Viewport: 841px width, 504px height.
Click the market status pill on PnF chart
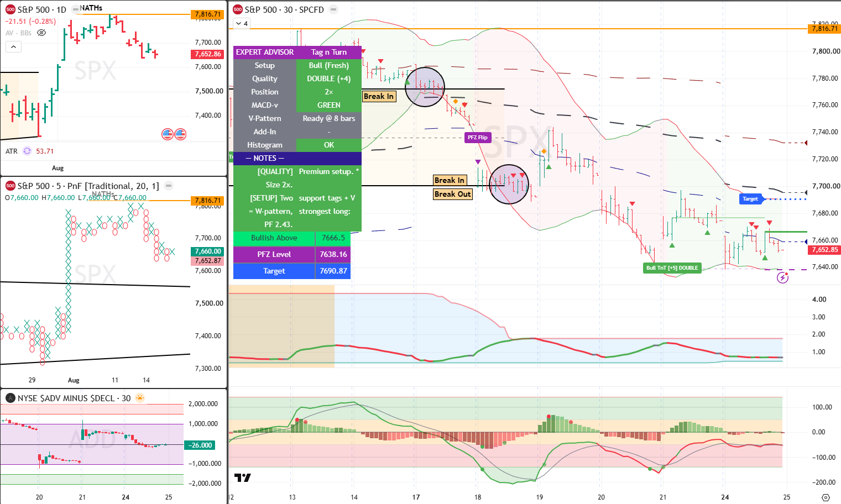click(x=169, y=186)
